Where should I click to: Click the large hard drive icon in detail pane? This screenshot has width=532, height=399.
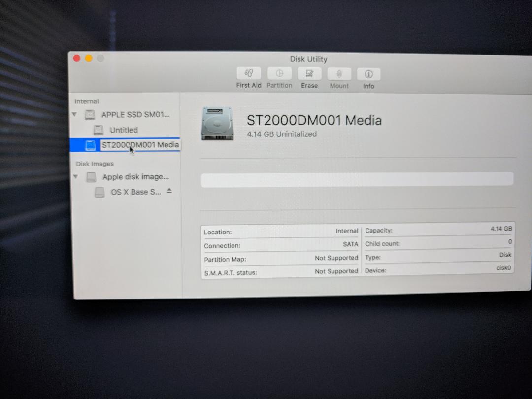pyautogui.click(x=218, y=124)
